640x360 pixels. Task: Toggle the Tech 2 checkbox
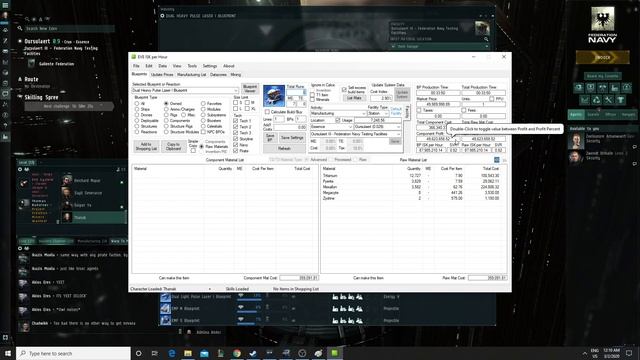(236, 127)
